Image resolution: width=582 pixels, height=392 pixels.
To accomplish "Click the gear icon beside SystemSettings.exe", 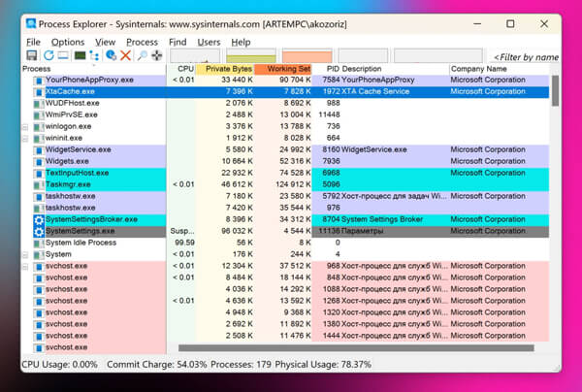I will pyautogui.click(x=38, y=231).
